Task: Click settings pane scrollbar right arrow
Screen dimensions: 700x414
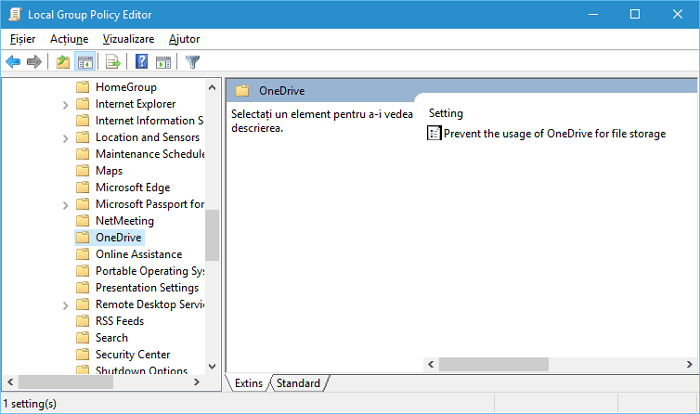Action: click(689, 364)
